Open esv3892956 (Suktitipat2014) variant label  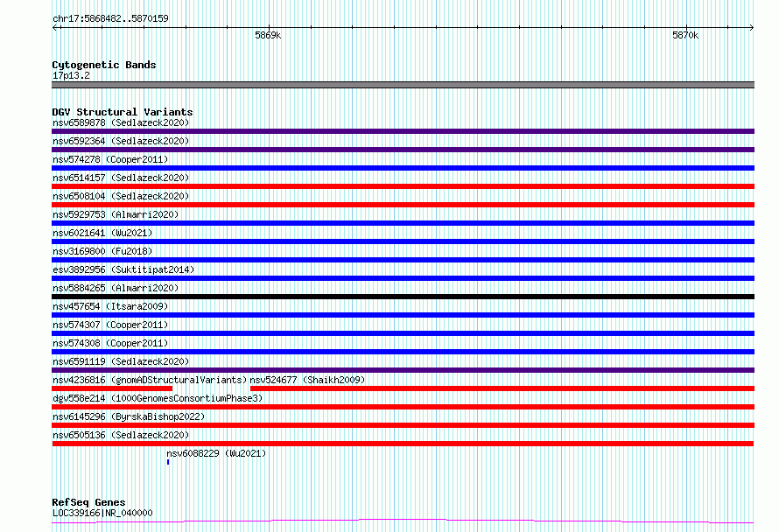point(123,269)
